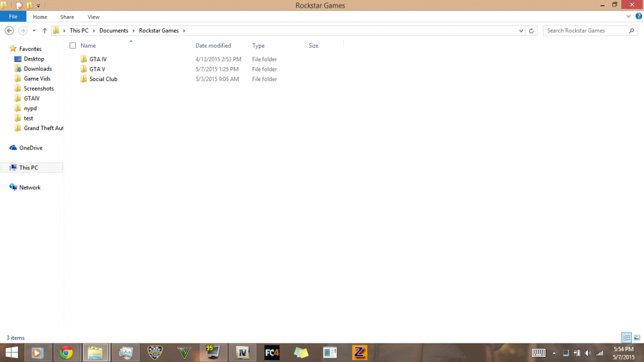644x362 pixels.
Task: Open the police badge taskbar icon
Action: click(155, 352)
